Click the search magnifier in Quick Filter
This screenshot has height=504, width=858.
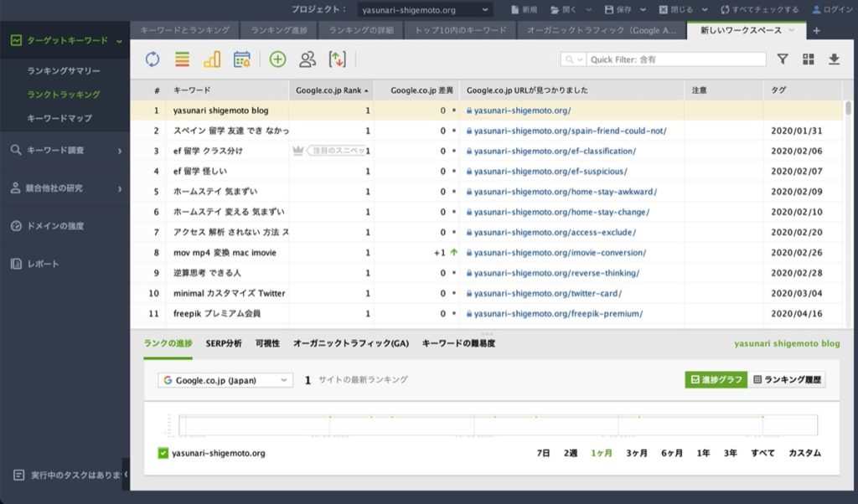tap(570, 59)
